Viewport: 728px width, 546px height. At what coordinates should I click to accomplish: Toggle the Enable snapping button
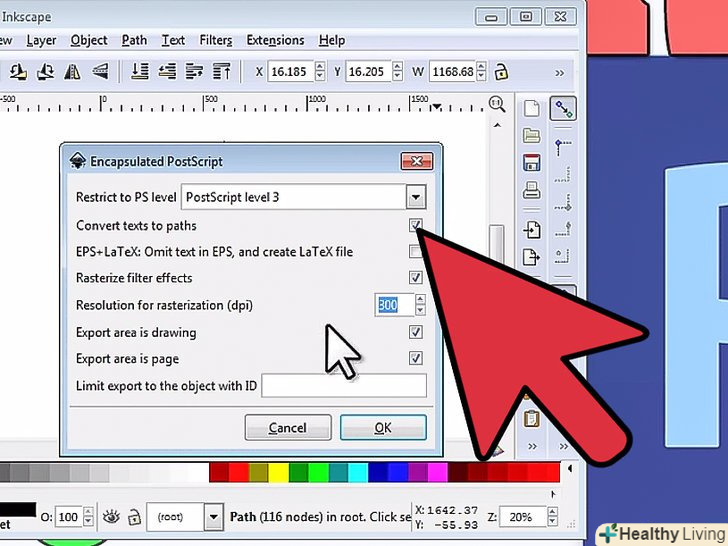tap(563, 109)
